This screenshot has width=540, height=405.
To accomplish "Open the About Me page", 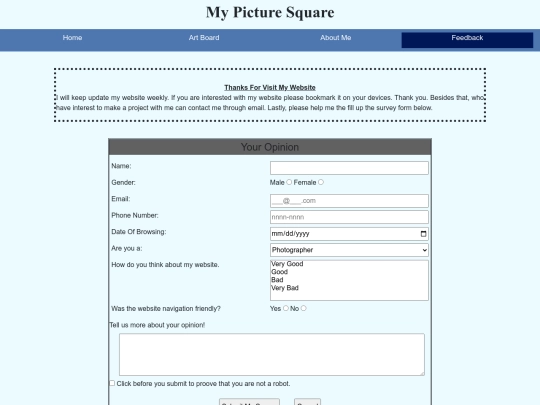I will coord(335,38).
